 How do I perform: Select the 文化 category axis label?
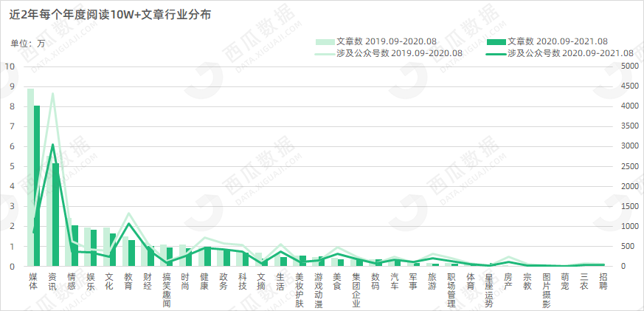tap(109, 281)
